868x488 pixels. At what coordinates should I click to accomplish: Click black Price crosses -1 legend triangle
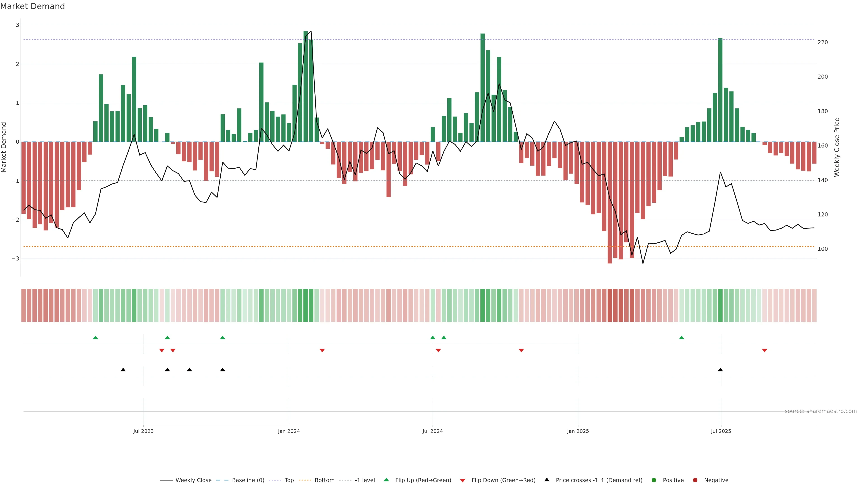pos(547,480)
